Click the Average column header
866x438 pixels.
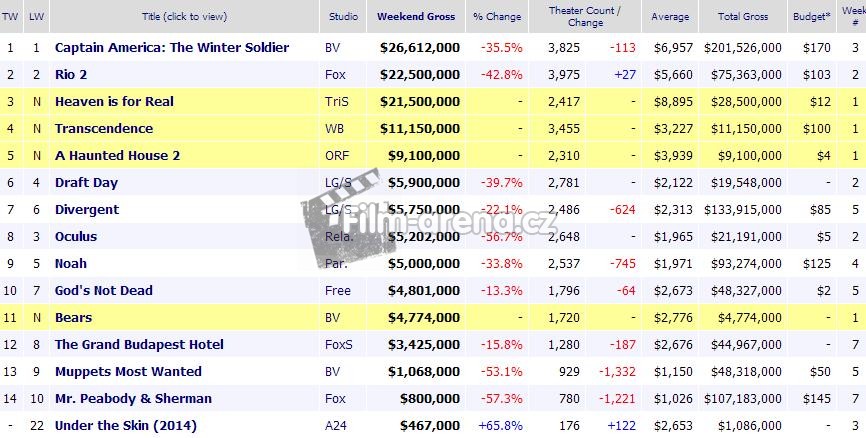coord(669,16)
